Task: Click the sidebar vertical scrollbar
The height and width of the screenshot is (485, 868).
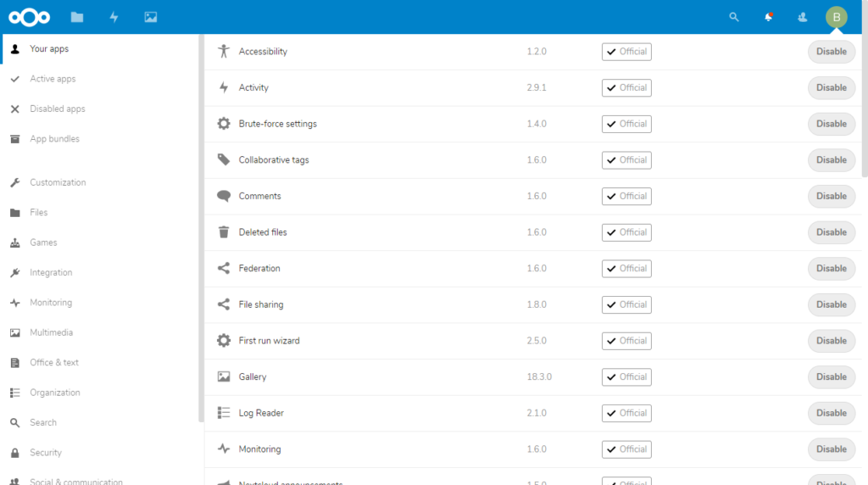Action: pyautogui.click(x=201, y=228)
